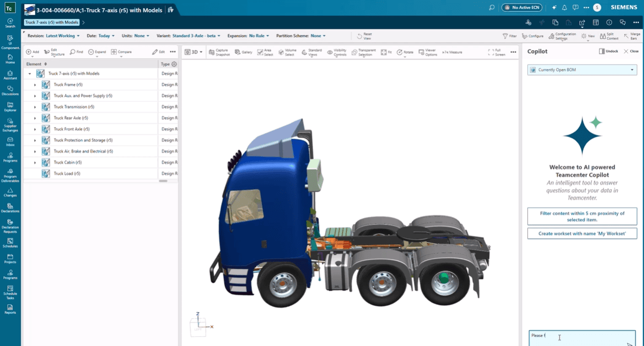Image resolution: width=644 pixels, height=346 pixels.
Task: Open the Currently Open BOM combo box
Action: click(x=582, y=70)
